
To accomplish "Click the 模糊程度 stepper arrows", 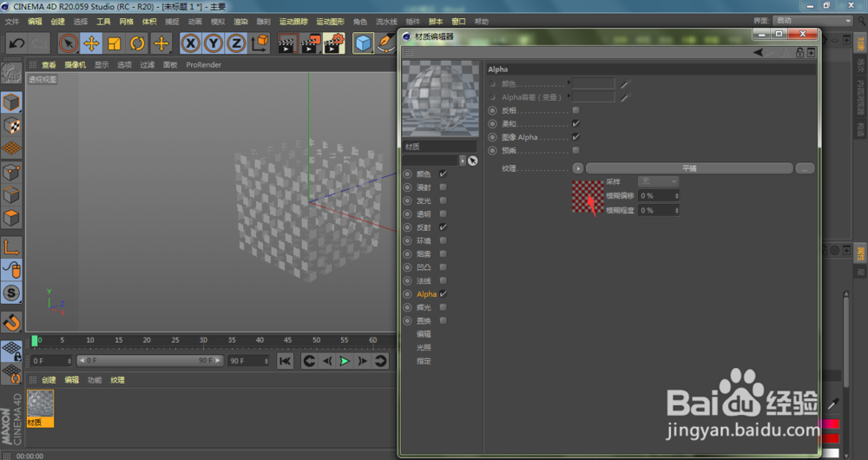I will (x=676, y=210).
